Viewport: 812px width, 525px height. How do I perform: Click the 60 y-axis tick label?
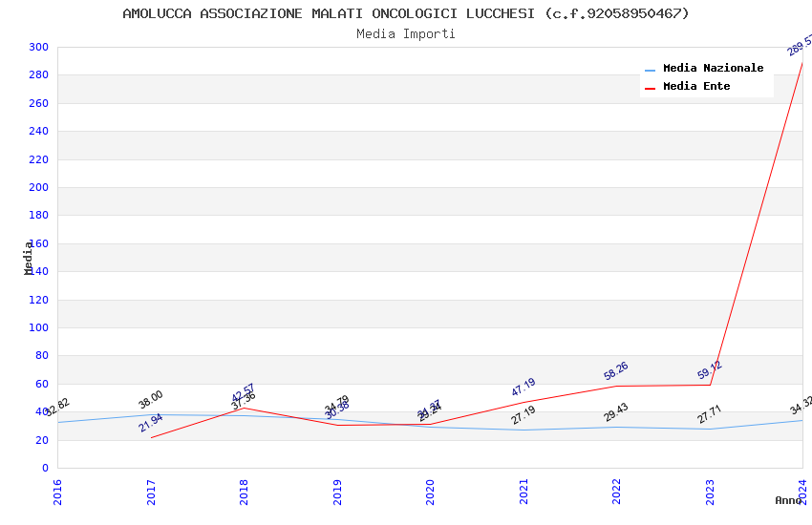click(42, 384)
